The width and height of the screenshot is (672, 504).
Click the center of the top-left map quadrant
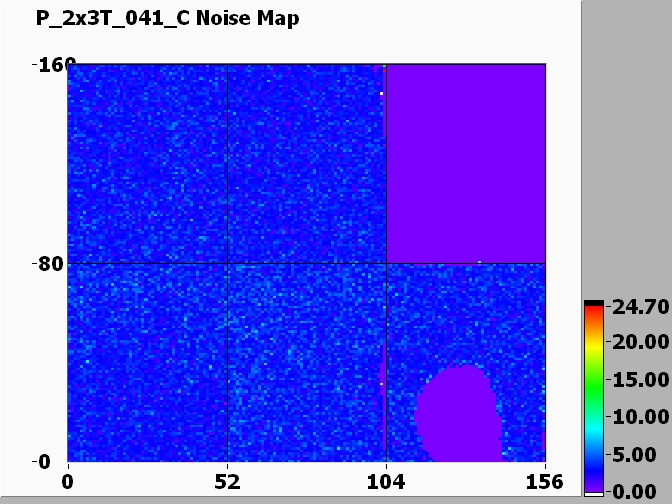[x=148, y=164]
